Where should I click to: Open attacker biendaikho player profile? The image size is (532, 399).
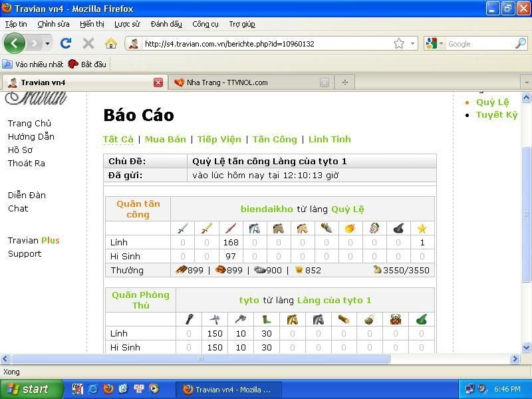click(x=267, y=209)
